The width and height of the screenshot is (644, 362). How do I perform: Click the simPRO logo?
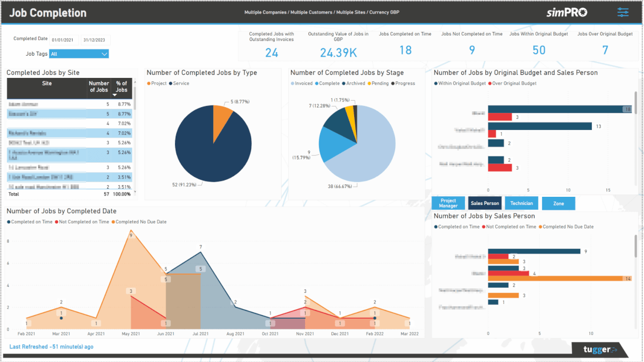tap(567, 12)
